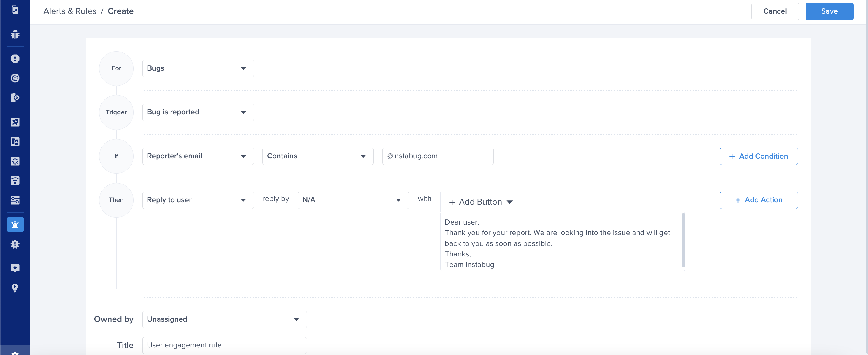Open the Bug is reported trigger dropdown
The height and width of the screenshot is (355, 868).
tap(198, 112)
